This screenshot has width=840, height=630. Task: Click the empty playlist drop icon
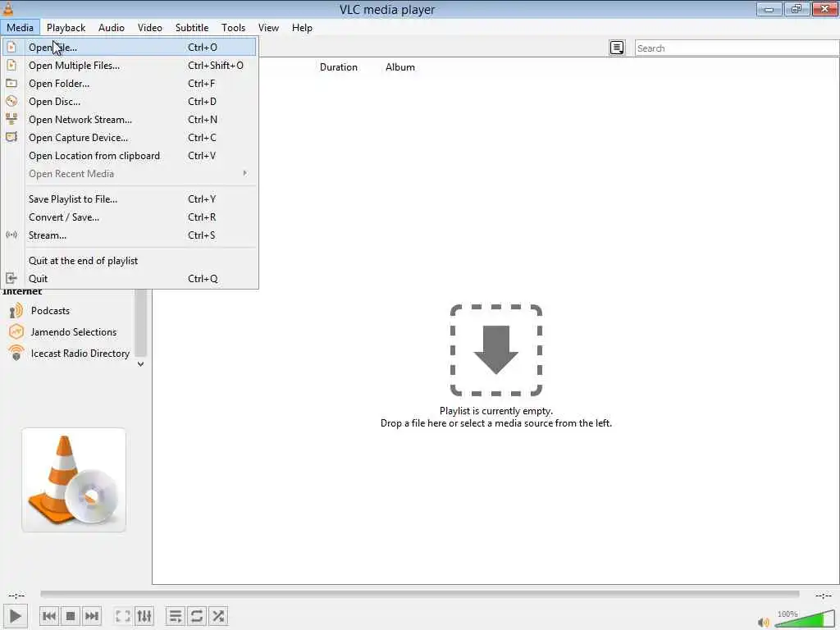click(496, 350)
